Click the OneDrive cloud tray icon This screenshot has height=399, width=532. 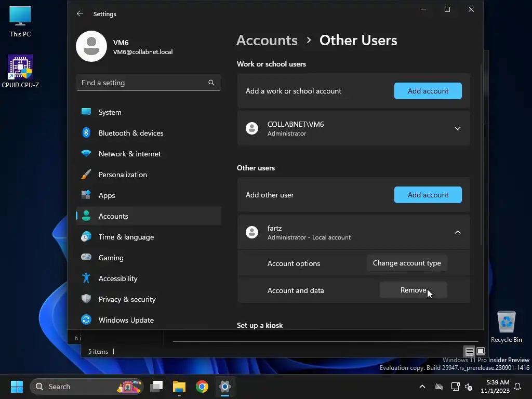pos(439,387)
